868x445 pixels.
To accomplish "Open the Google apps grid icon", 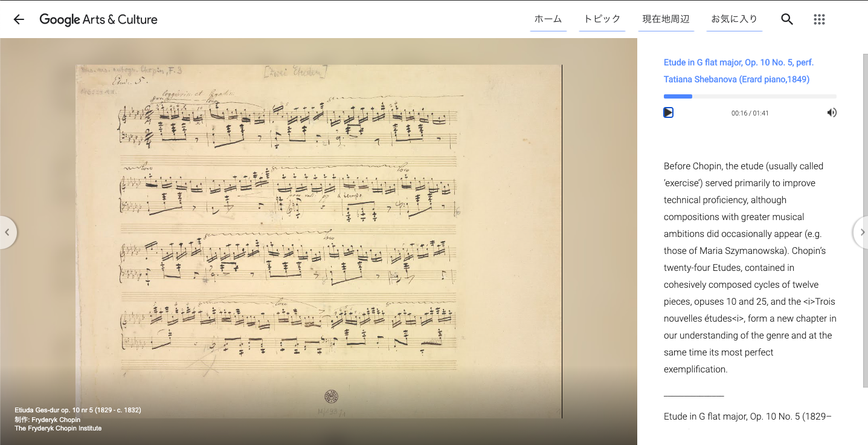I will pyautogui.click(x=819, y=19).
